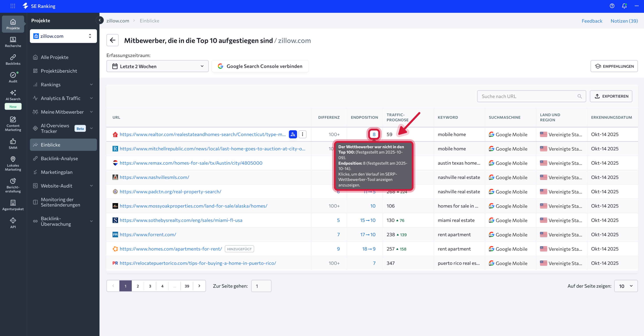Select Backlink-Analyse in the side menu
The image size is (644, 336).
point(59,158)
